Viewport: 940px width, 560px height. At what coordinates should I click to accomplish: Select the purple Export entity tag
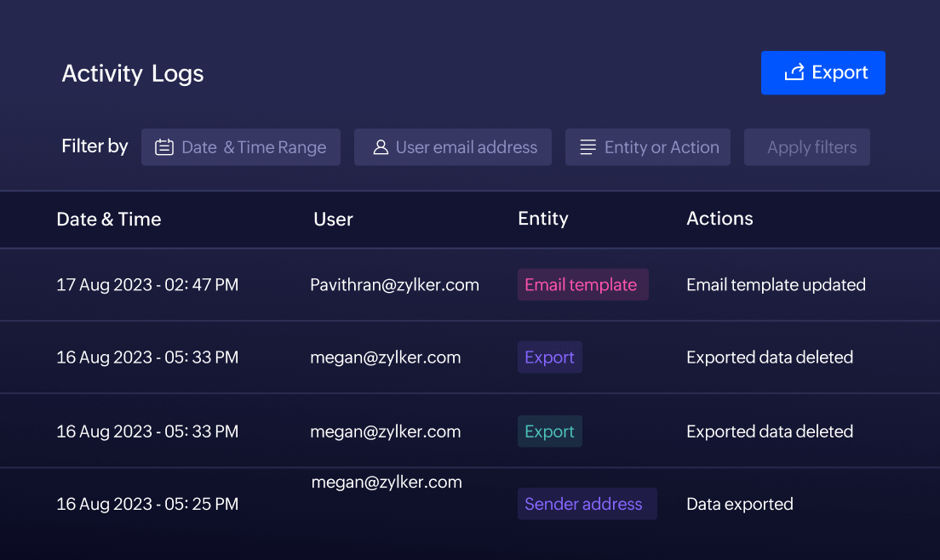(x=549, y=357)
